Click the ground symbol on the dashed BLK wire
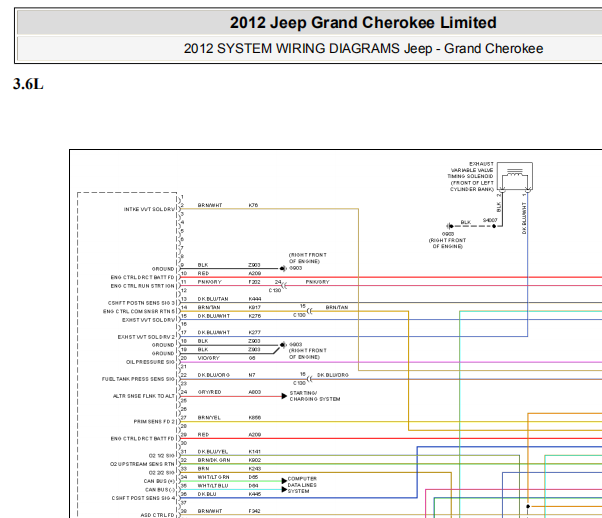Image resolution: width=602 pixels, height=518 pixels. (450, 226)
